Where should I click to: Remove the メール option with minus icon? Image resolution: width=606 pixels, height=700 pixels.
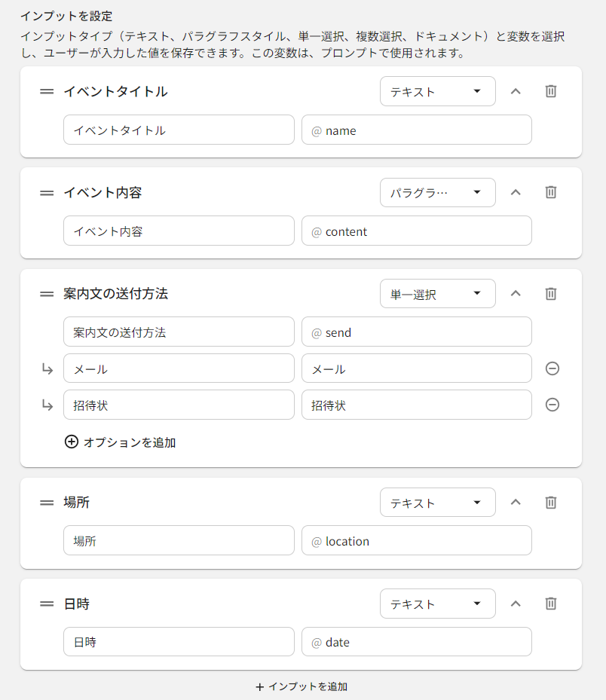pos(552,368)
